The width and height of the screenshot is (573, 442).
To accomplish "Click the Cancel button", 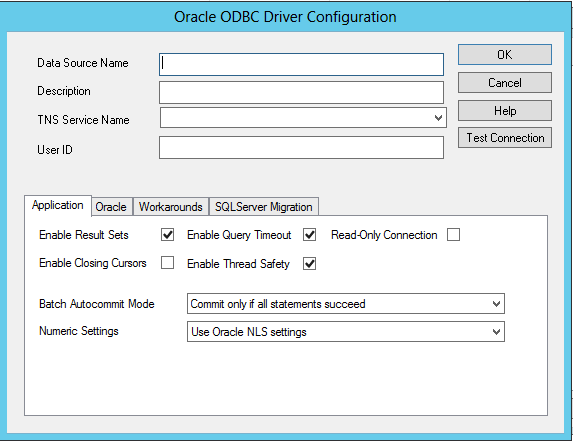I will pyautogui.click(x=505, y=83).
